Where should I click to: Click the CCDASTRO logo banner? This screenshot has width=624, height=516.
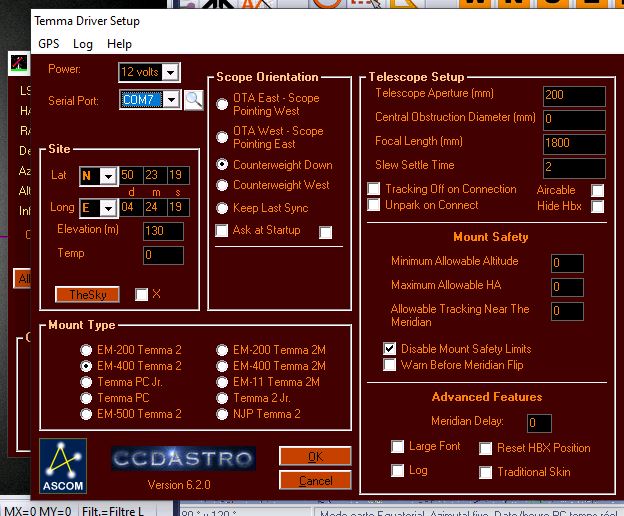183,459
